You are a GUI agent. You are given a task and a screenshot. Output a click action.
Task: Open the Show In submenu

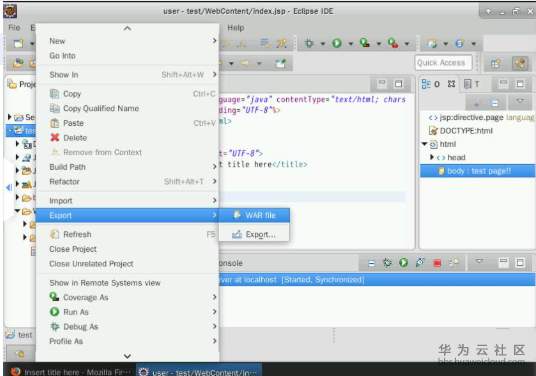(x=127, y=75)
